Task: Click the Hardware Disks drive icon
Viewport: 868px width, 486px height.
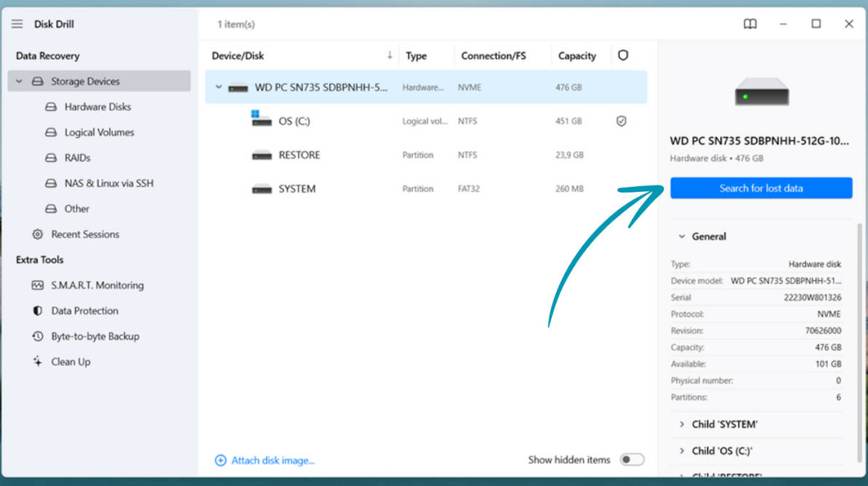Action: coord(51,107)
